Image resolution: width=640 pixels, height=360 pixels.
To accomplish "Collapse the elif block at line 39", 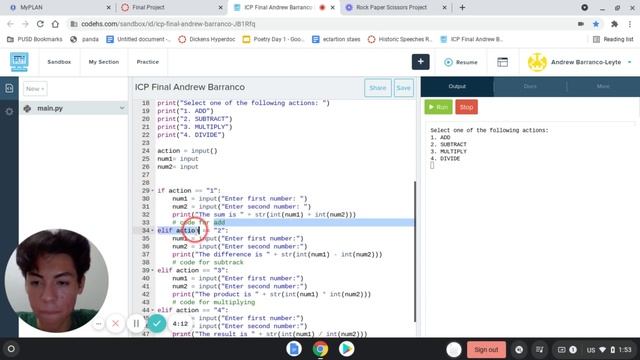I will pos(153,270).
